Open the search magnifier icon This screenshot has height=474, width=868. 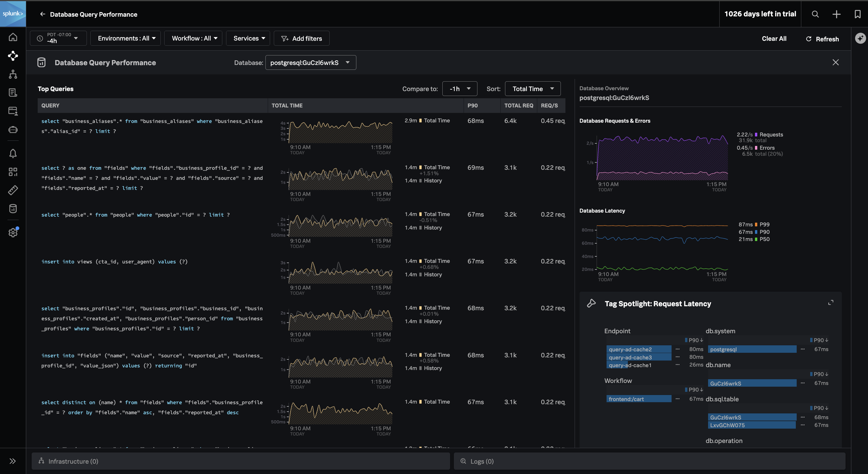click(x=815, y=14)
